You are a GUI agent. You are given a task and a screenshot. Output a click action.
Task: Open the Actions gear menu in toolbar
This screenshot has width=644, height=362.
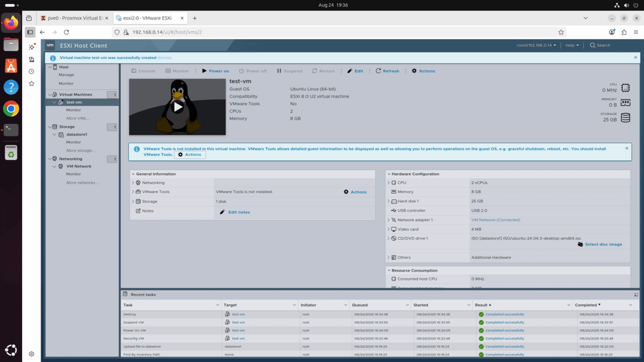423,71
